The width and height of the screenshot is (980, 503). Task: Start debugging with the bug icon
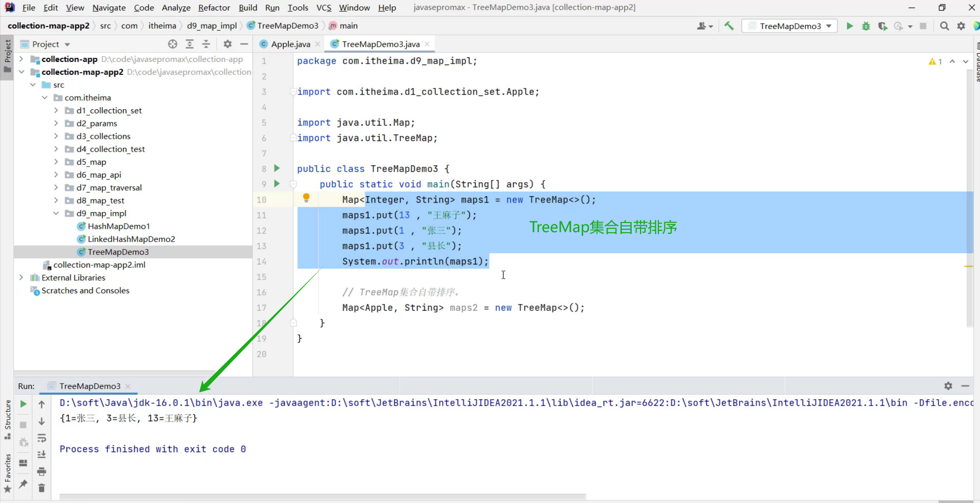point(866,26)
